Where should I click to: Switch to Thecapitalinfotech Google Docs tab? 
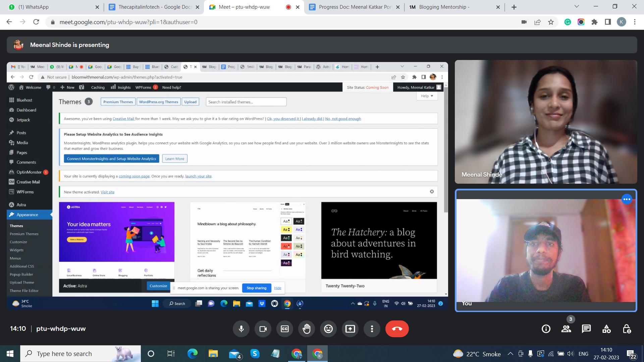(x=154, y=7)
